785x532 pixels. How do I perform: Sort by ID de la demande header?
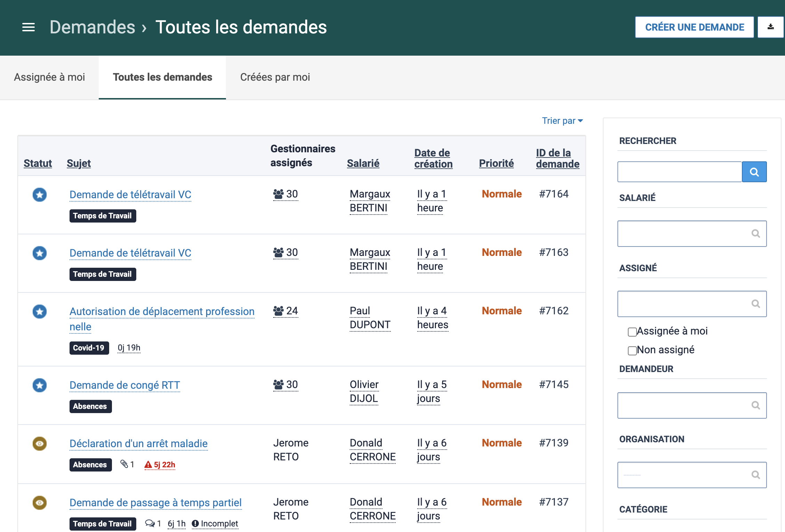tap(558, 158)
